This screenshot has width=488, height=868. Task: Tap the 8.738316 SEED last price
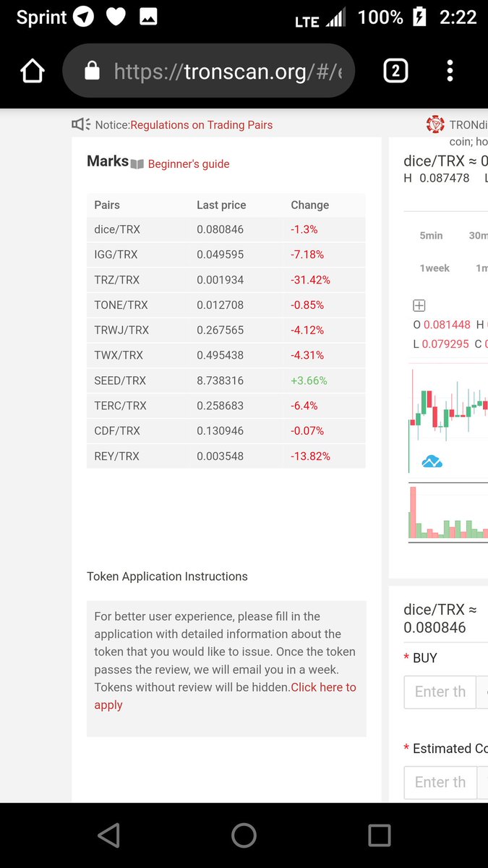[220, 380]
